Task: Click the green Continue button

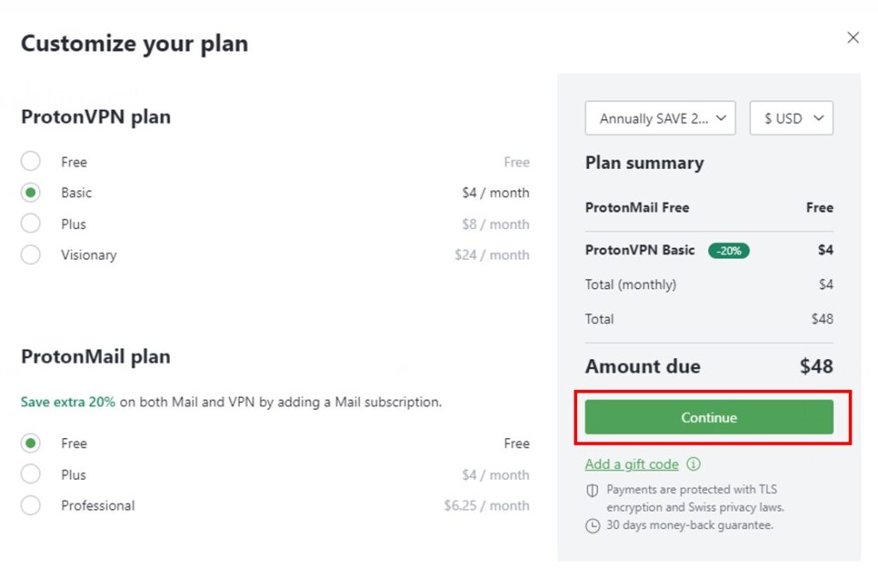Action: pyautogui.click(x=709, y=417)
